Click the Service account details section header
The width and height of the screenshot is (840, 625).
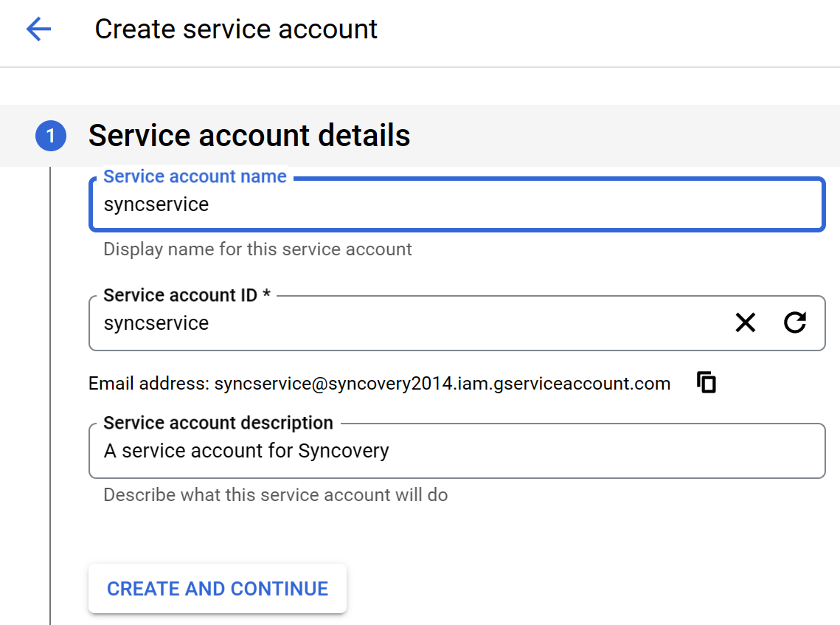249,136
